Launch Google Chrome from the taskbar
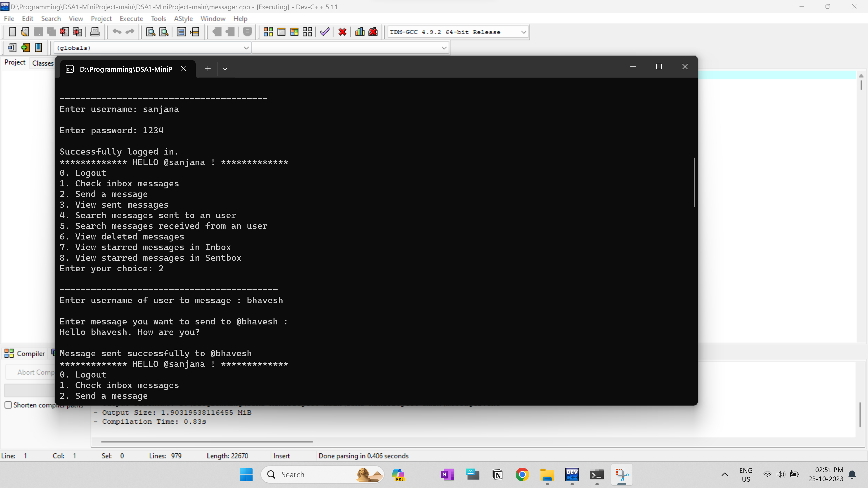This screenshot has height=488, width=868. pos(522,474)
